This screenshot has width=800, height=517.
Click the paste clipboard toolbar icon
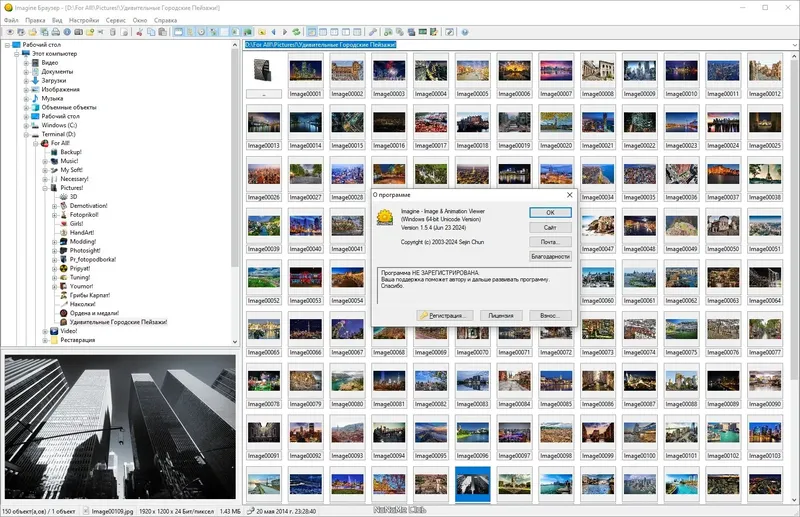[162, 32]
